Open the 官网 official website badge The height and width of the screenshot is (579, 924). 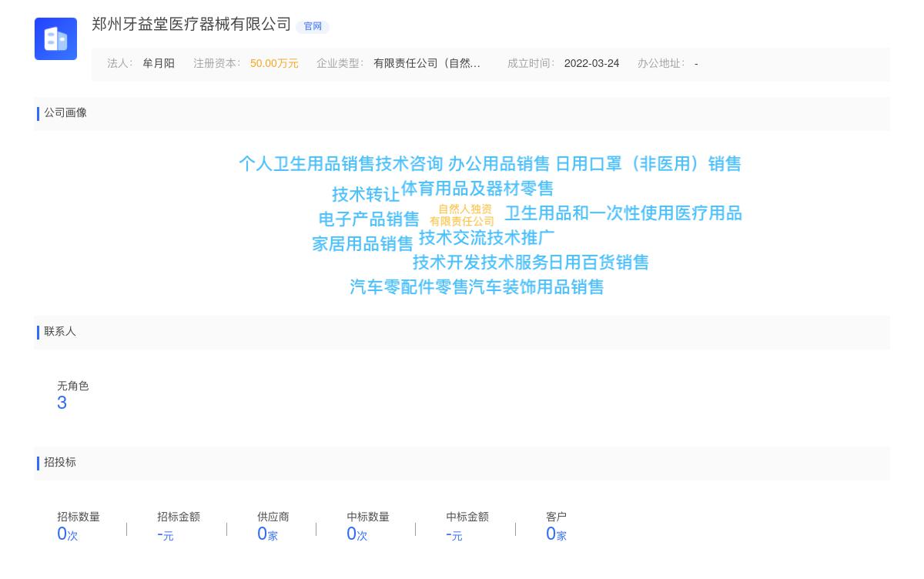pyautogui.click(x=313, y=27)
